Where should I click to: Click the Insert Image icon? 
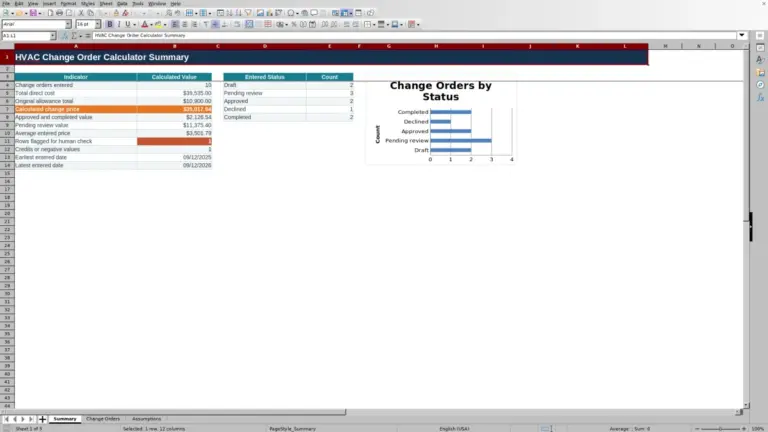(260, 13)
